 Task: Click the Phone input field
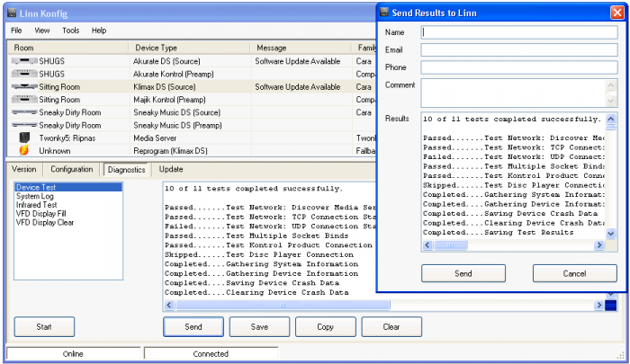pos(519,67)
